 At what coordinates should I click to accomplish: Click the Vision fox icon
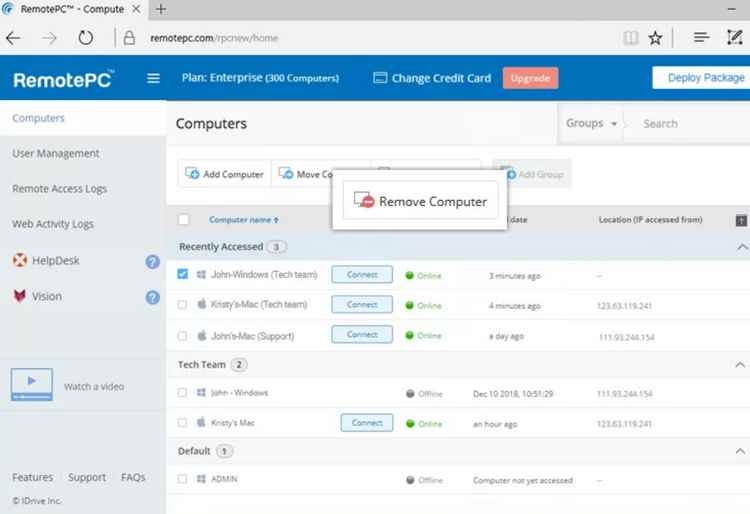click(20, 296)
